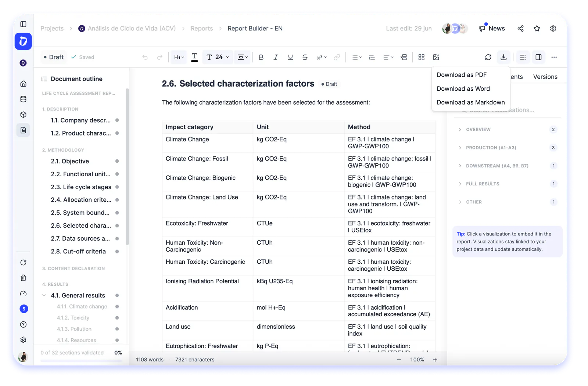
Task: Click the download icon in toolbar
Action: click(503, 57)
